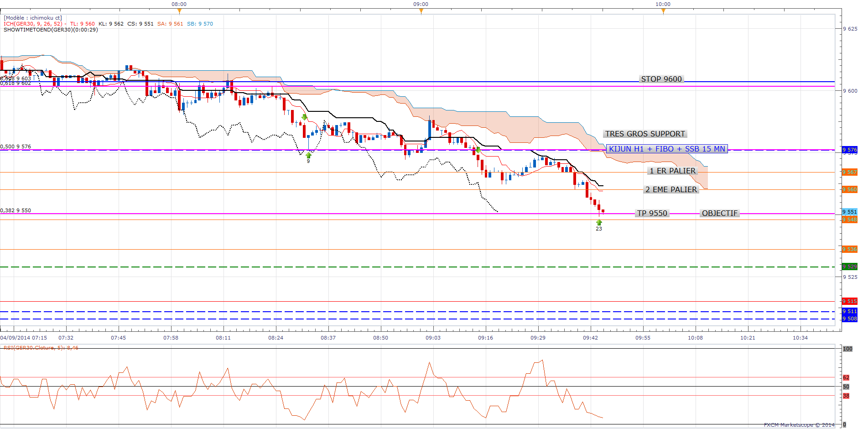Select the 2 EME PALIER label
This screenshot has width=868, height=429.
[671, 189]
